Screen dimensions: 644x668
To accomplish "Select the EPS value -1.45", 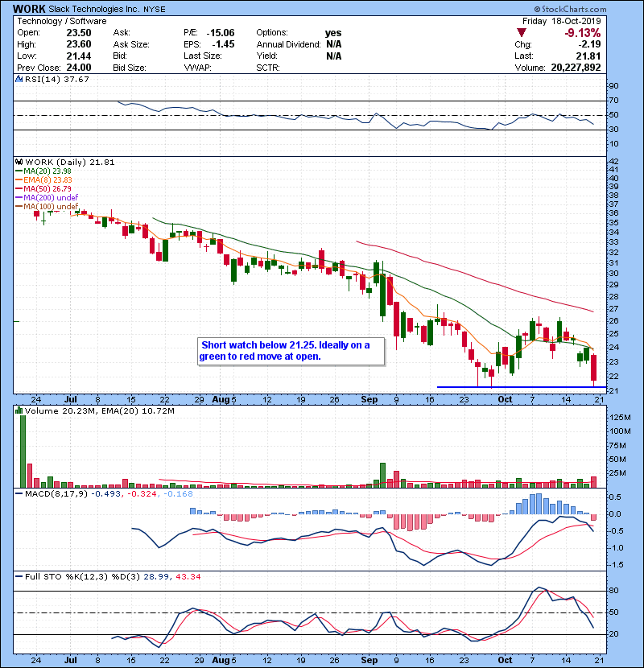I will (223, 44).
